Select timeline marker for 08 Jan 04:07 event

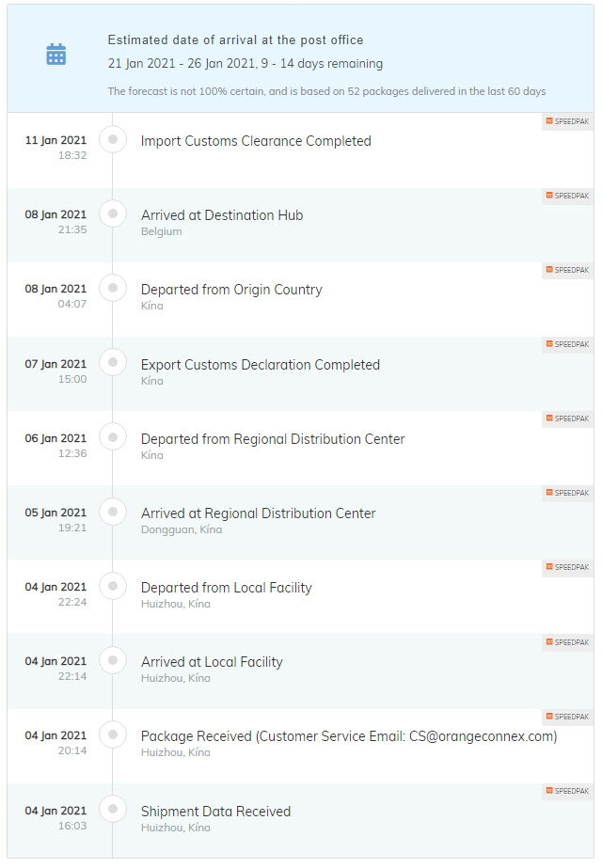point(113,288)
